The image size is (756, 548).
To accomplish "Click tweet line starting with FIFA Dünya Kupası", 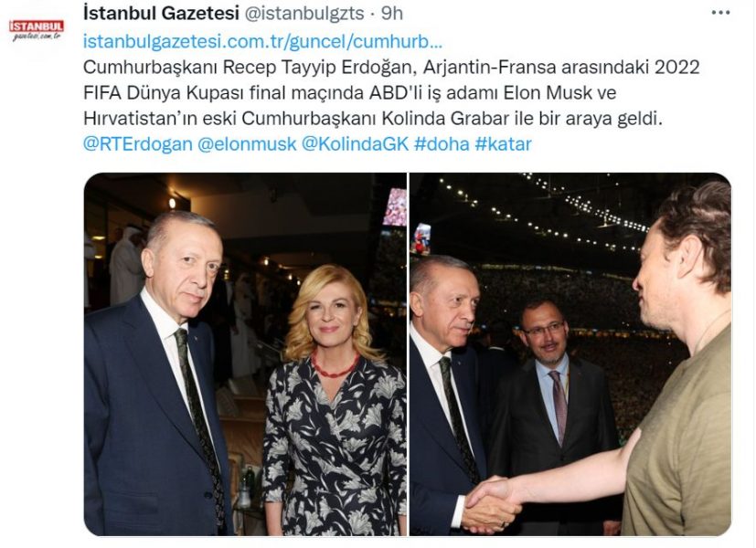I will pyautogui.click(x=349, y=92).
